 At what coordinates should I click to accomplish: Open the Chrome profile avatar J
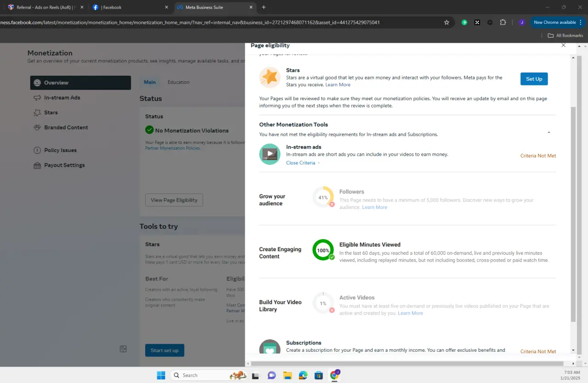point(521,23)
